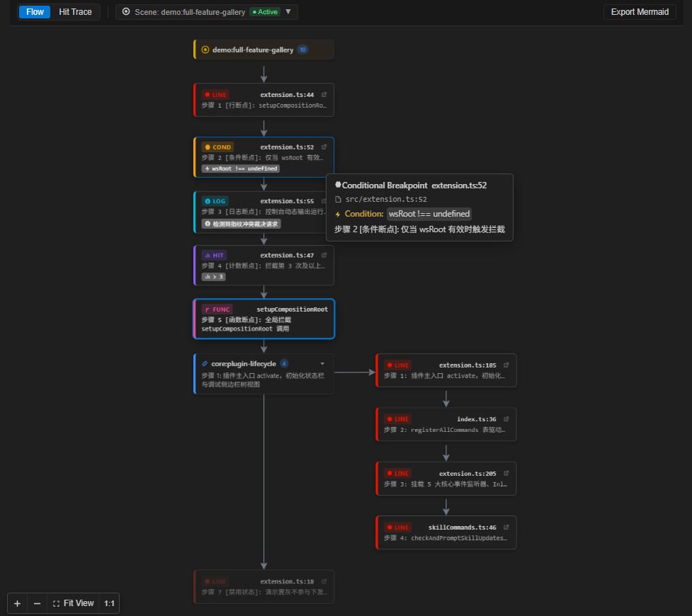Image resolution: width=692 pixels, height=616 pixels.
Task: Switch to the Flow tab
Action: (x=35, y=12)
